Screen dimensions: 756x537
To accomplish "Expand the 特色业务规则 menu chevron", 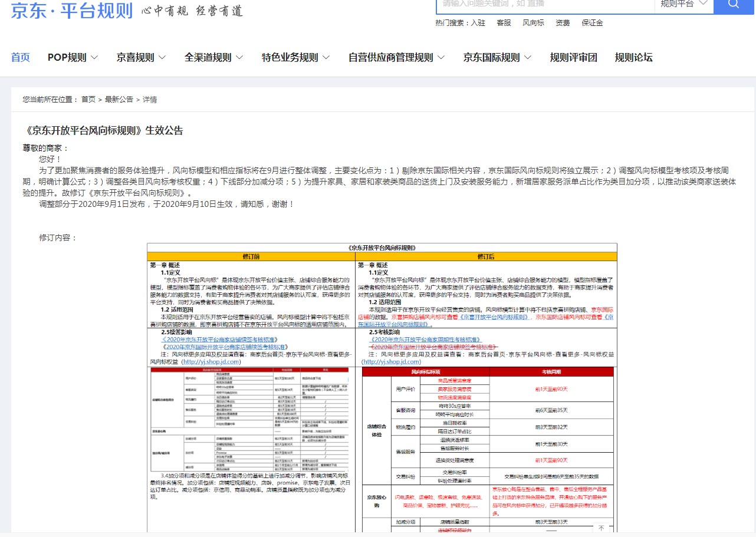I will point(326,58).
